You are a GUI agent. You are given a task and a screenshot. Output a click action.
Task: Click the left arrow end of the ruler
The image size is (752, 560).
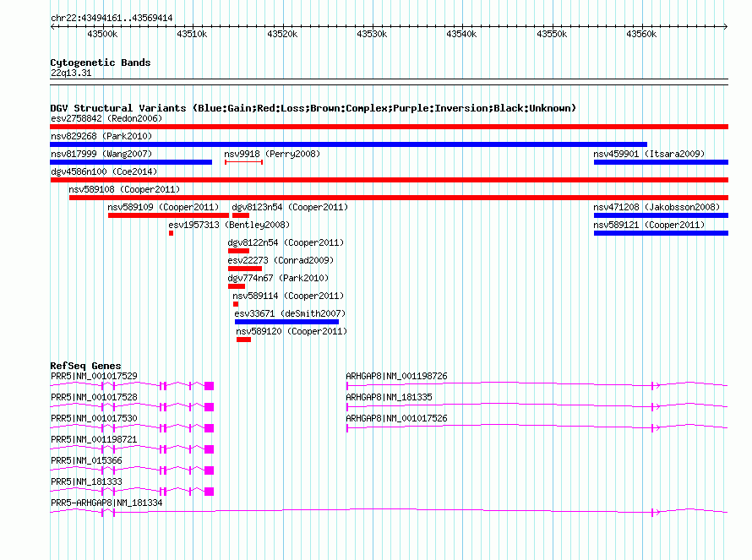click(x=53, y=26)
